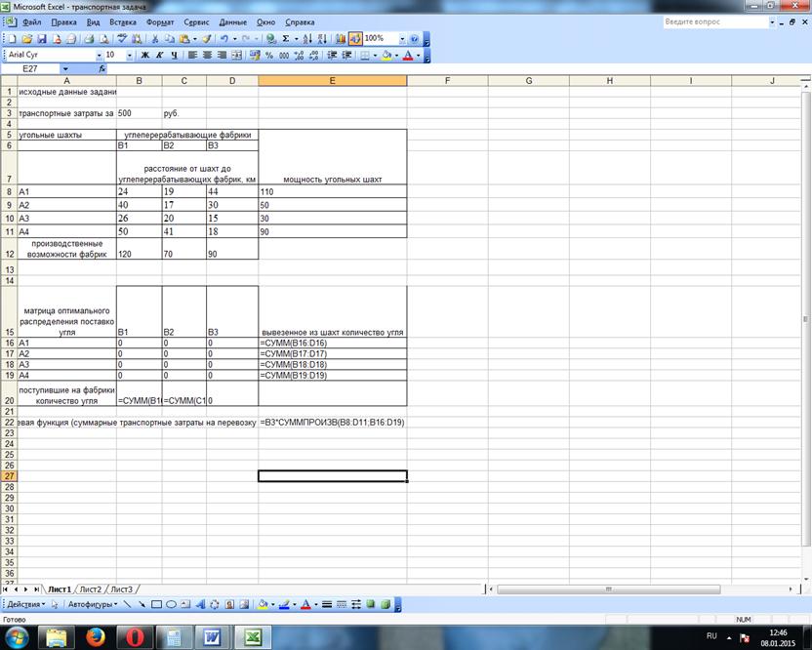Select the Rectangle drawing tool

(156, 605)
